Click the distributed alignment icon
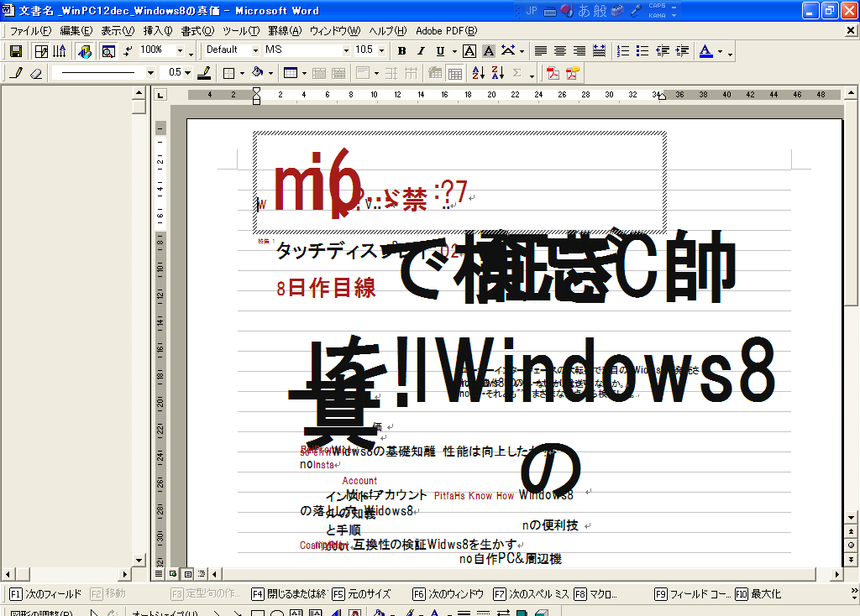Screen dimensions: 860x616 600,51
